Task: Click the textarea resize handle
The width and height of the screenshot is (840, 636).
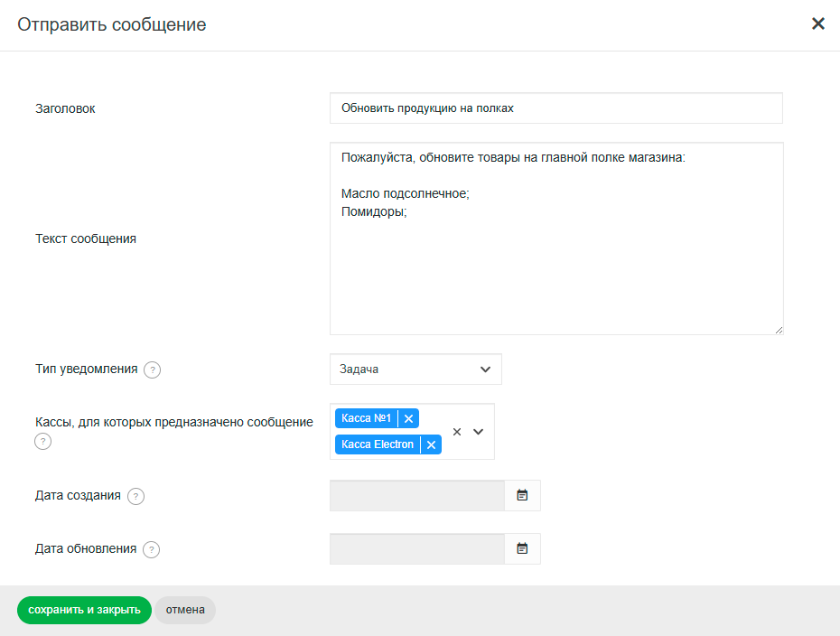Action: [x=779, y=330]
